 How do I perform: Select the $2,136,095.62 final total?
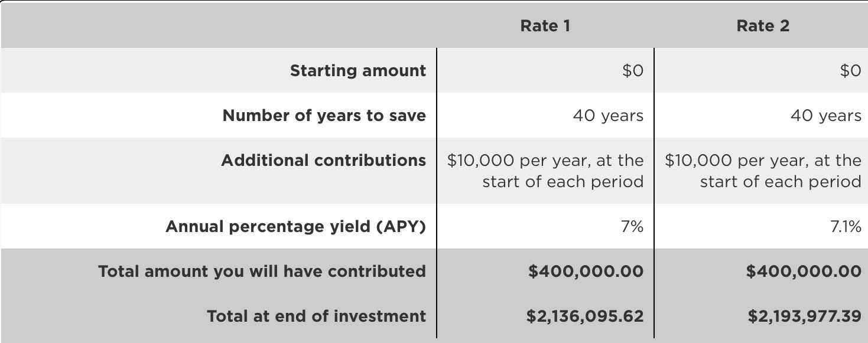(x=585, y=316)
